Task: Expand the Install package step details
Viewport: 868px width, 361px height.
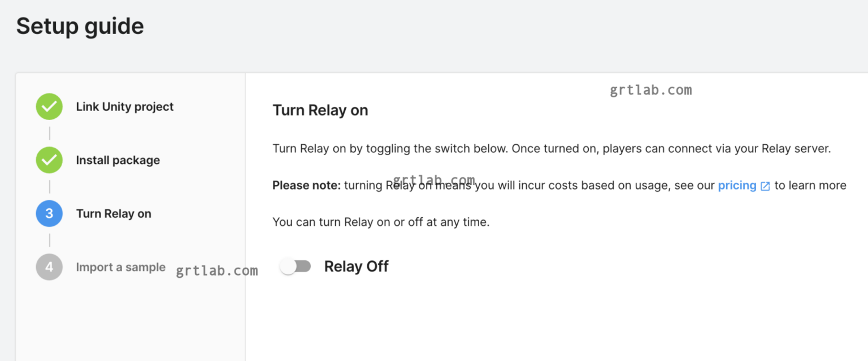Action: pyautogui.click(x=118, y=160)
